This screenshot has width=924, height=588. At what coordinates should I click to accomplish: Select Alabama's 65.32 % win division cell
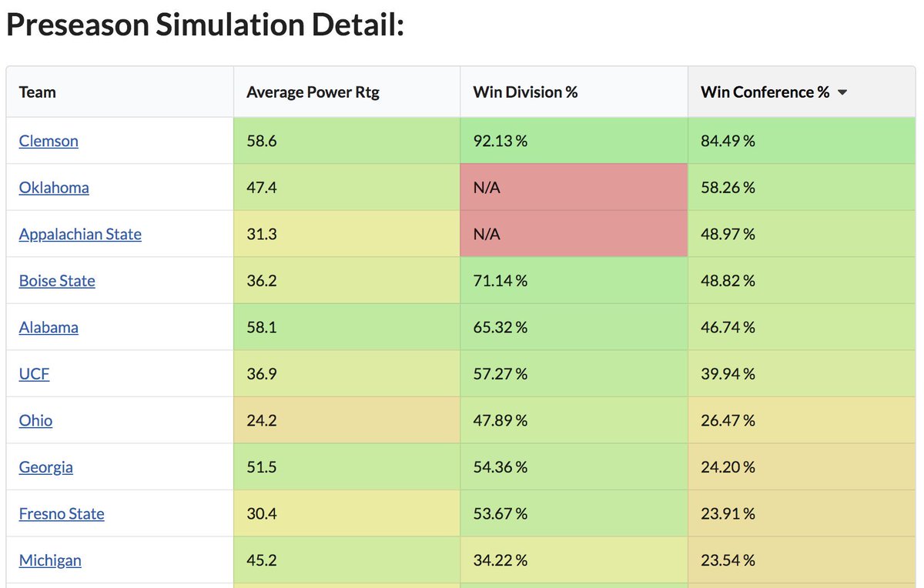[x=574, y=327]
